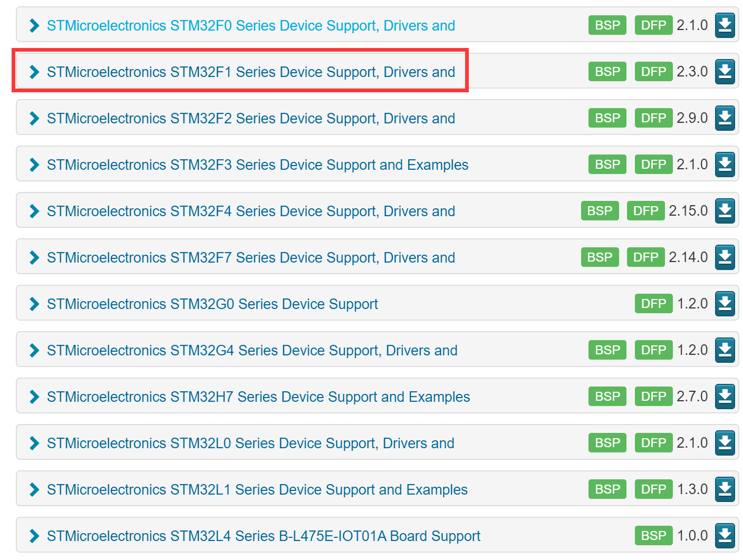Expand the STM32L0 Series row chevron
Image resolution: width=743 pixels, height=560 pixels.
(x=34, y=443)
